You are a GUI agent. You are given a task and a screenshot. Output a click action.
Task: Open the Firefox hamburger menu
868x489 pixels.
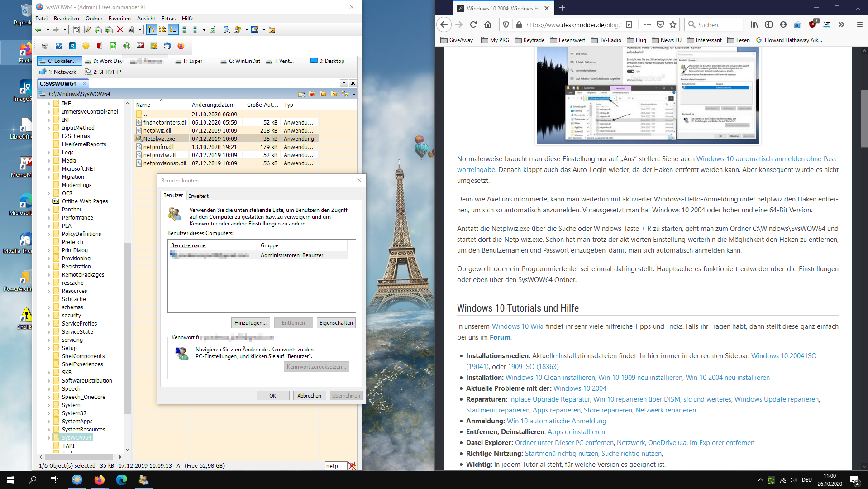click(x=860, y=25)
